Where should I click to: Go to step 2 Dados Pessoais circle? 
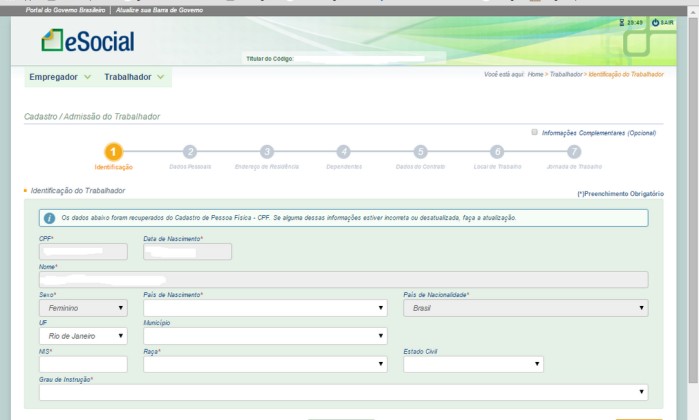(x=190, y=152)
